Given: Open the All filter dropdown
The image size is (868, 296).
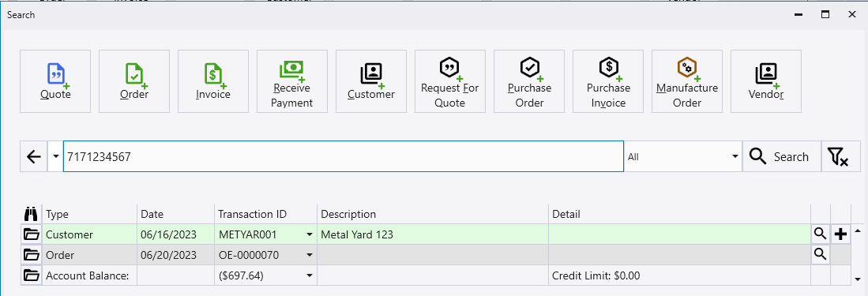Looking at the screenshot, I should pos(682,156).
